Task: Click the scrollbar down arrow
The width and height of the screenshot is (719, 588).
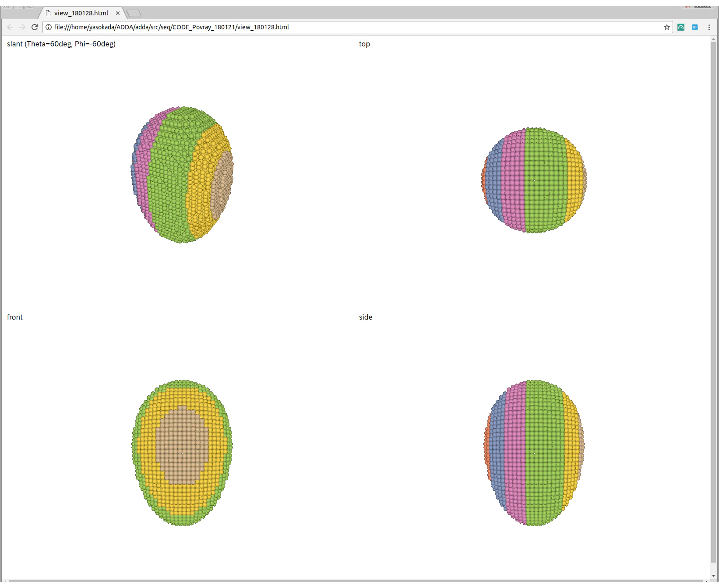Action: (713, 576)
